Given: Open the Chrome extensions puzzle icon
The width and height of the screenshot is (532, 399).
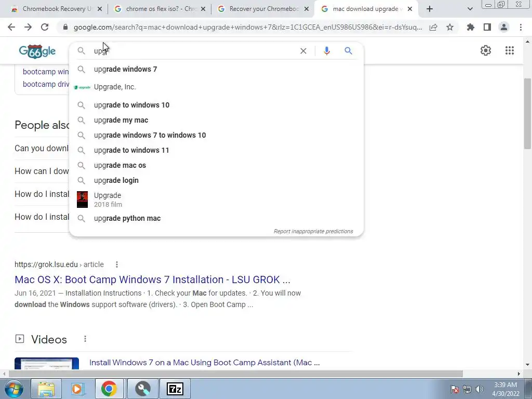Looking at the screenshot, I should coord(471,27).
